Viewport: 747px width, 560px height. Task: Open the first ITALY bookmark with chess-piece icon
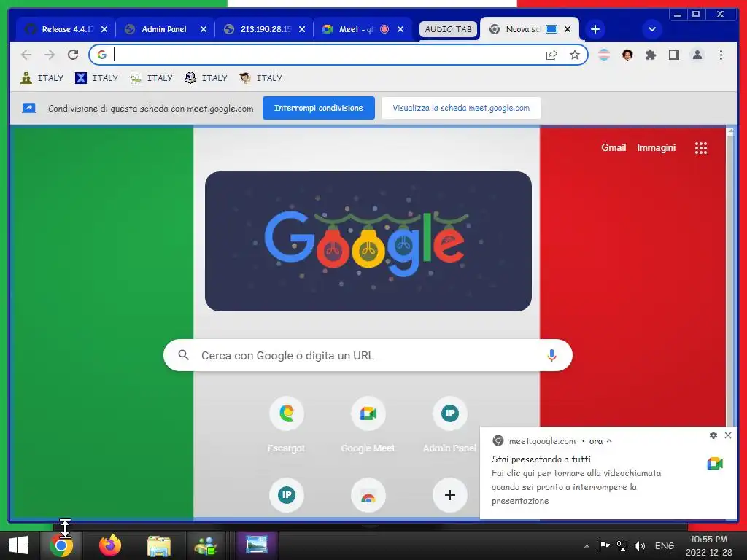[42, 77]
